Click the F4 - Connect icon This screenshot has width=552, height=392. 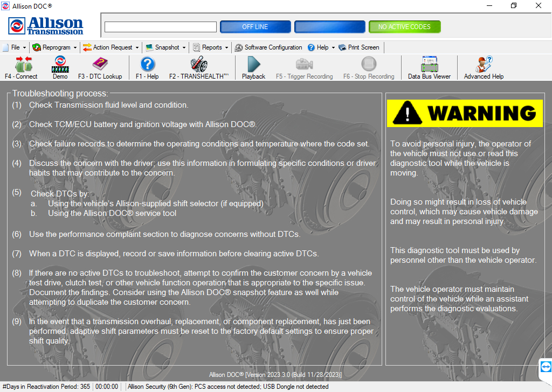click(x=21, y=67)
